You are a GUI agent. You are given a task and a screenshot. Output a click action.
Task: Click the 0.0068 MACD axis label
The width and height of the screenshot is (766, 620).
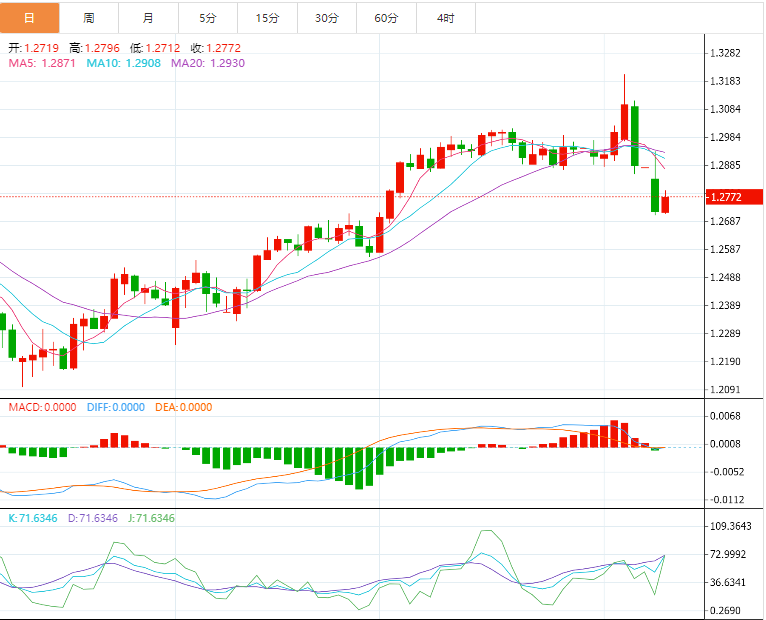click(x=725, y=416)
